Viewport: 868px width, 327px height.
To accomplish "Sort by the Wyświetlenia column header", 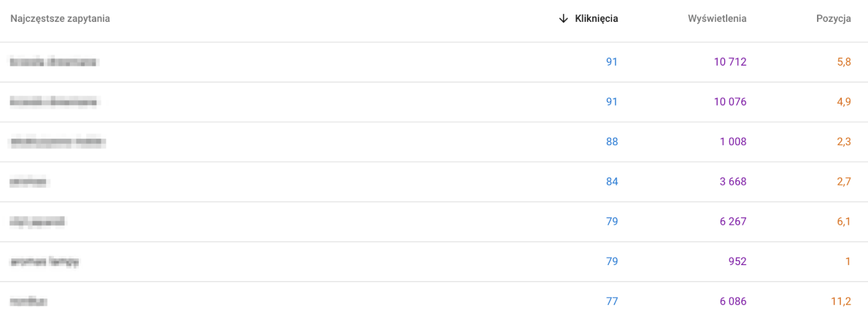I will click(x=717, y=19).
